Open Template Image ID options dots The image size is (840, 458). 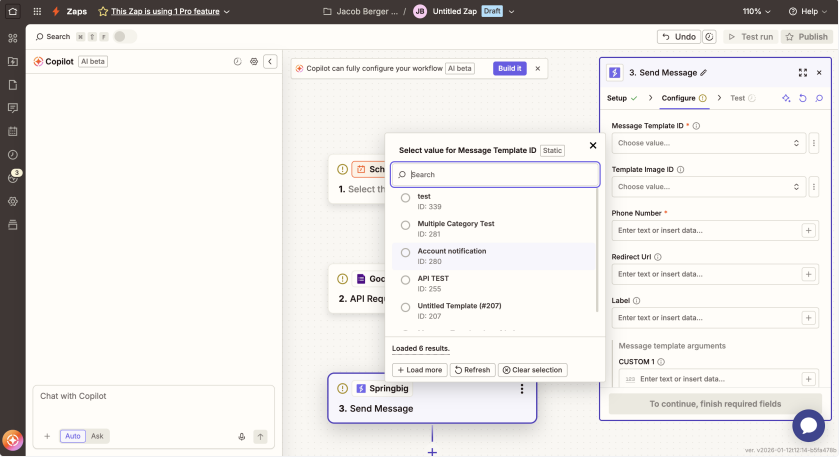(x=814, y=187)
